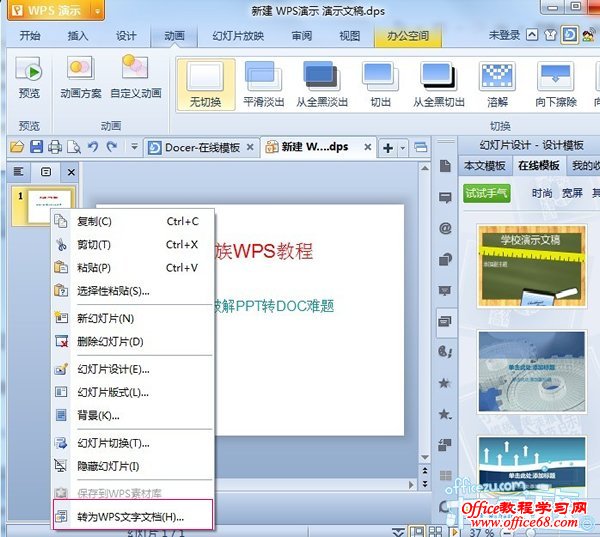Viewport: 600px width, 537px height.
Task: Click the undo arrow
Action: [x=93, y=147]
